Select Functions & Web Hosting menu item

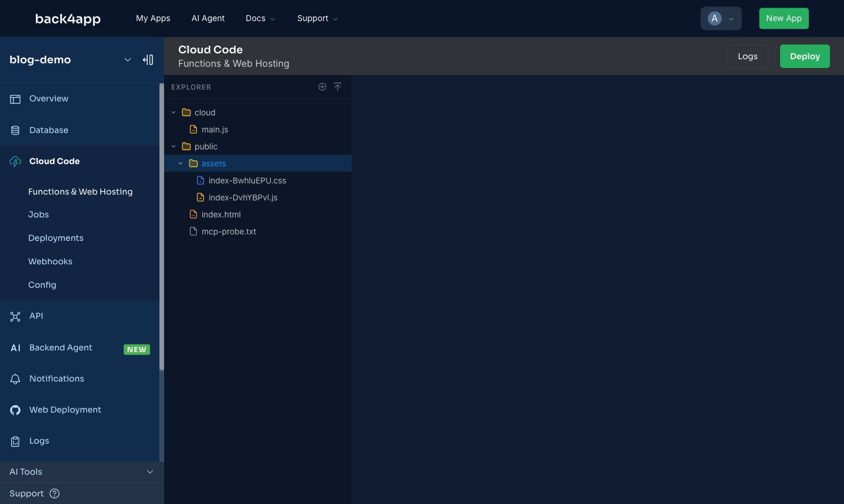80,192
